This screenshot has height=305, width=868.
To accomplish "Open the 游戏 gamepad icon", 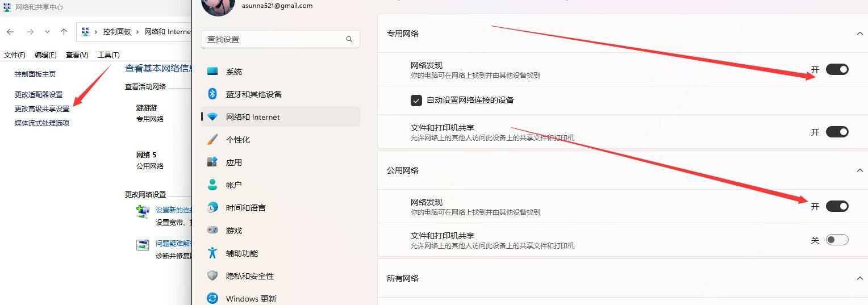I will pos(212,230).
